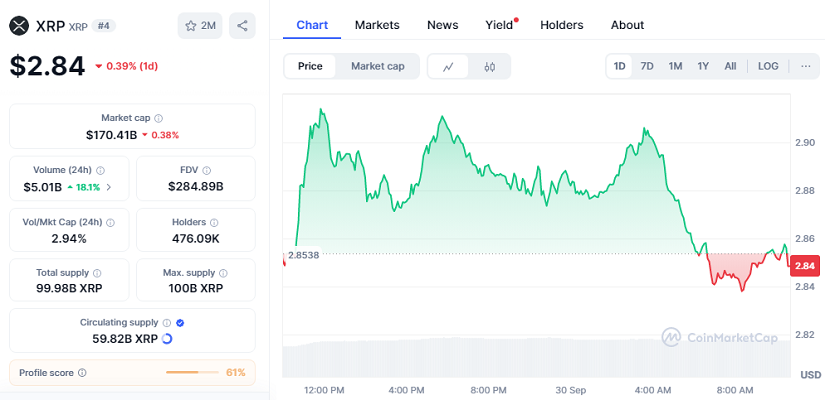Click the 0.39% (1d) change indicator
The width and height of the screenshot is (825, 400).
(126, 66)
